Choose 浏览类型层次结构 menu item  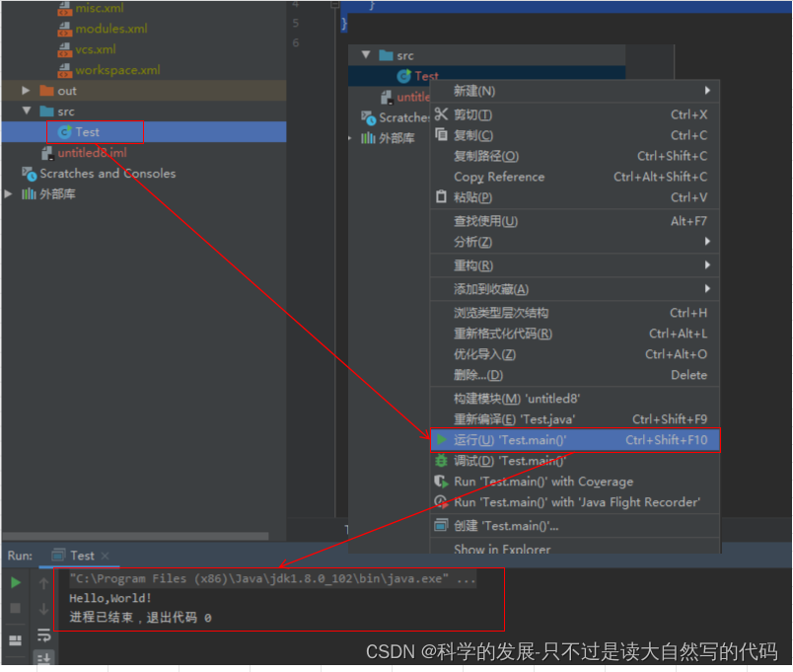[x=574, y=313]
